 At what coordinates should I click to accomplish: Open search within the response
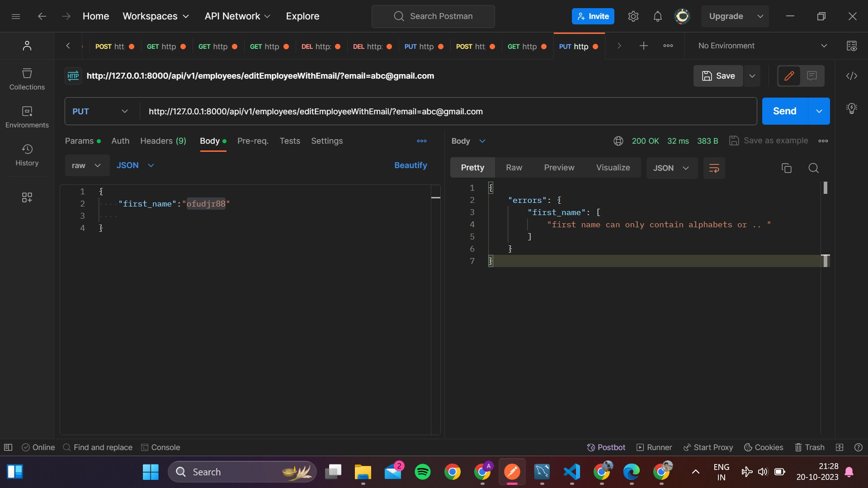coord(813,168)
